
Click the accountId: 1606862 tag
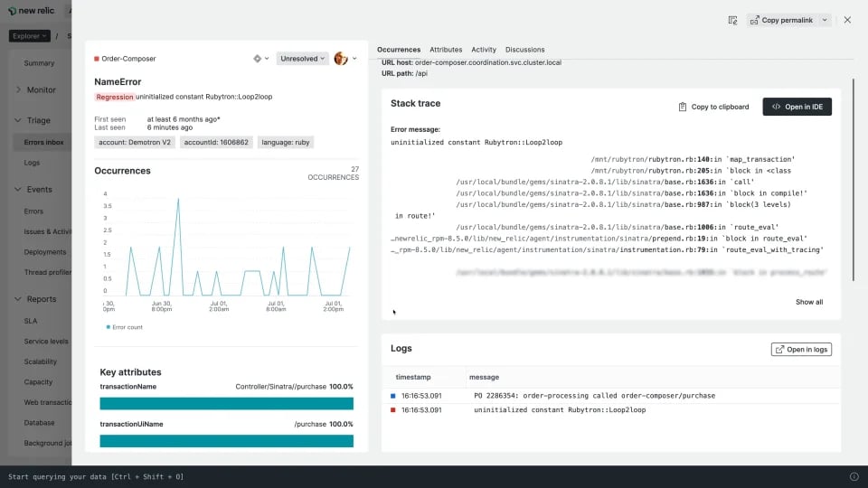click(x=216, y=142)
